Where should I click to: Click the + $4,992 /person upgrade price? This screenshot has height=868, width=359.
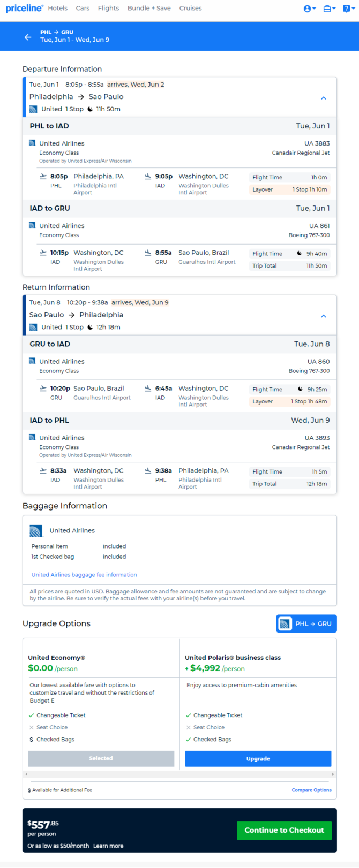click(x=215, y=668)
